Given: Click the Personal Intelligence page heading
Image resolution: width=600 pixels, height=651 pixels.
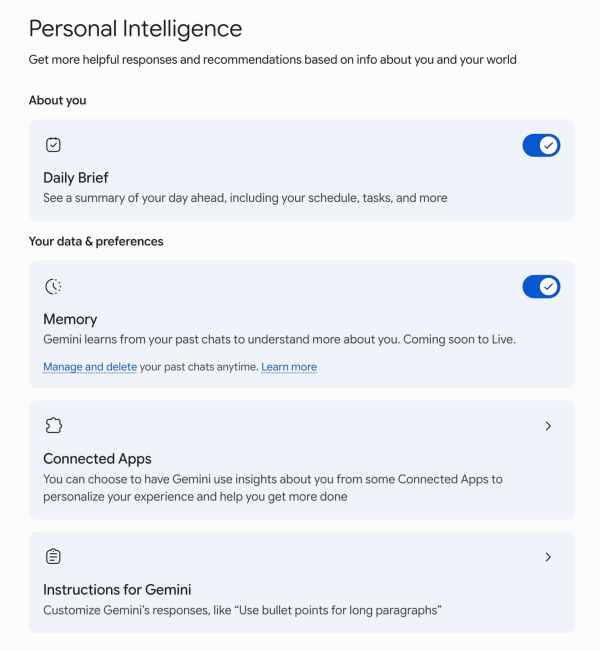Looking at the screenshot, I should tap(135, 29).
